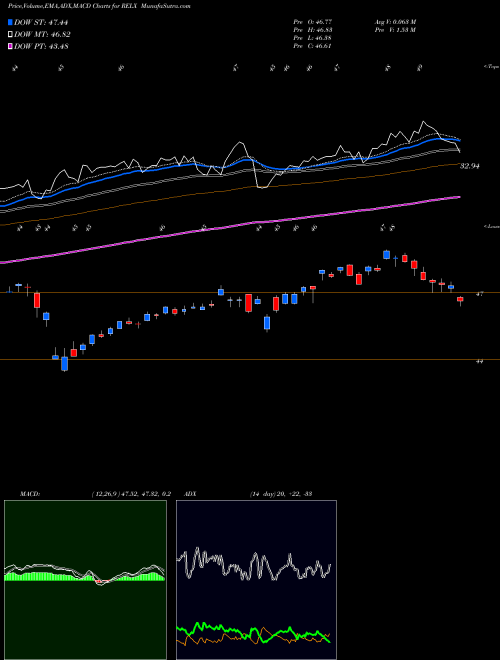
Task: Select the 'DOW MT: 46.82' legend text
Action: click(x=42, y=35)
